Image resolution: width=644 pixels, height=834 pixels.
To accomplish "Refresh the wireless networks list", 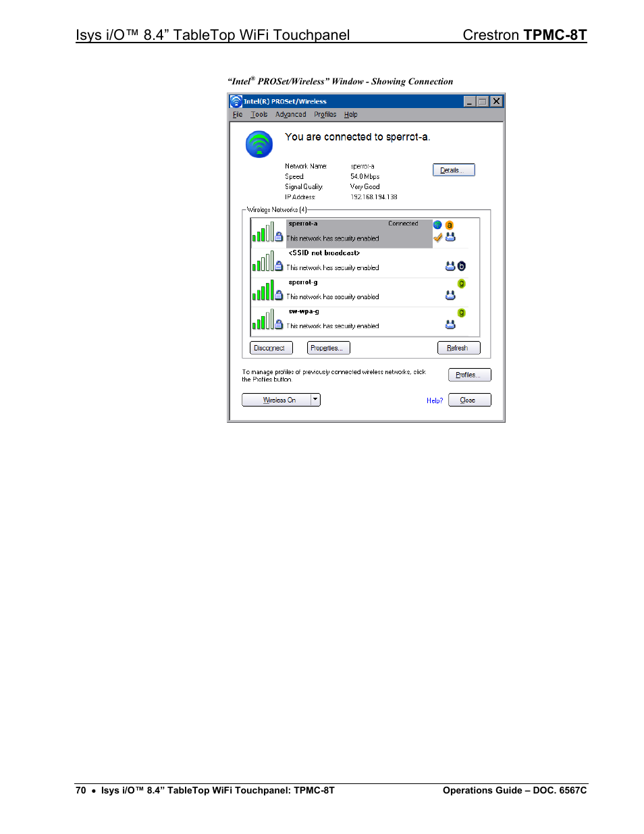I will pyautogui.click(x=459, y=348).
